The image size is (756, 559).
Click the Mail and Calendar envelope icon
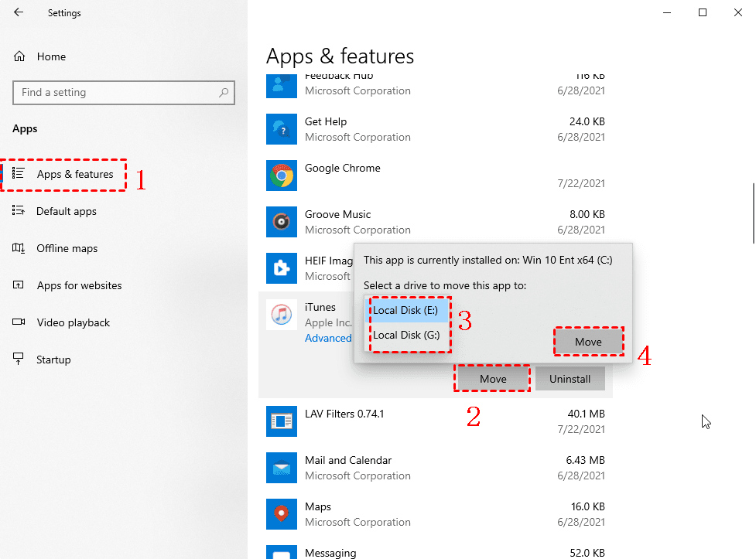point(281,468)
